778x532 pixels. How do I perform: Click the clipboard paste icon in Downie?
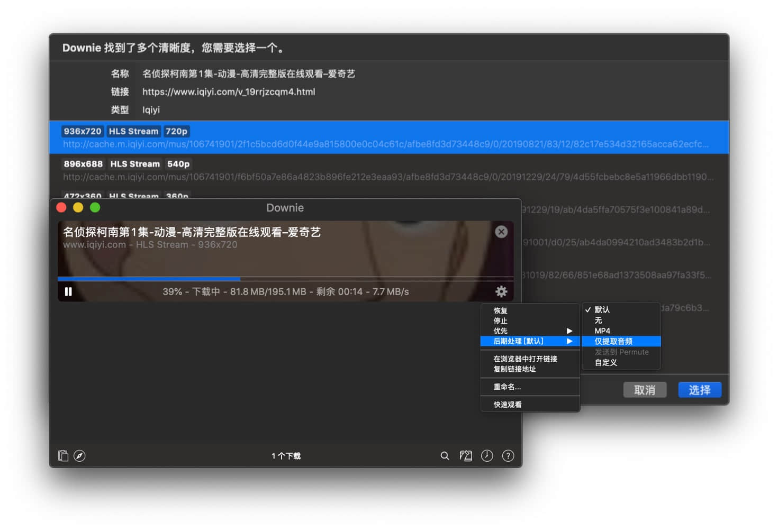coord(63,456)
